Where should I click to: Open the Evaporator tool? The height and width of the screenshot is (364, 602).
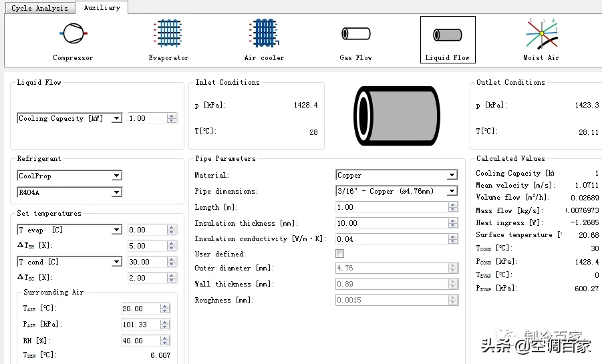pos(168,40)
